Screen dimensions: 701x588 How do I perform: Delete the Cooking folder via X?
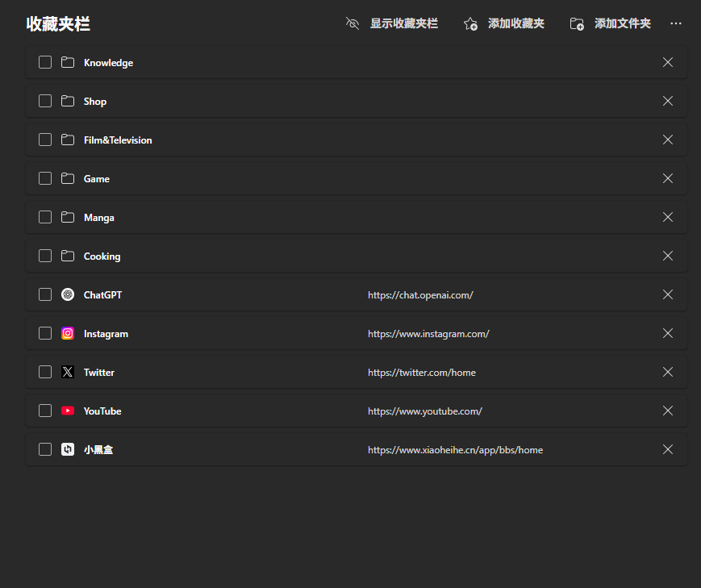[x=668, y=256]
